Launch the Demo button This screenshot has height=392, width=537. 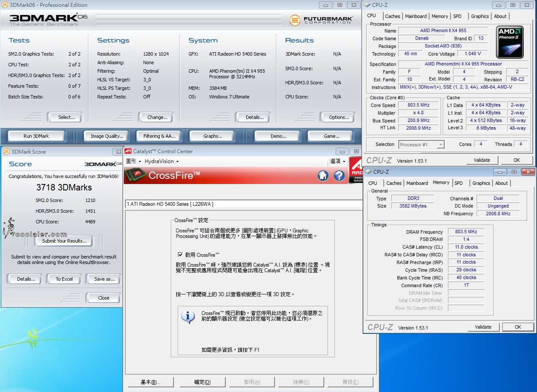pyautogui.click(x=278, y=136)
